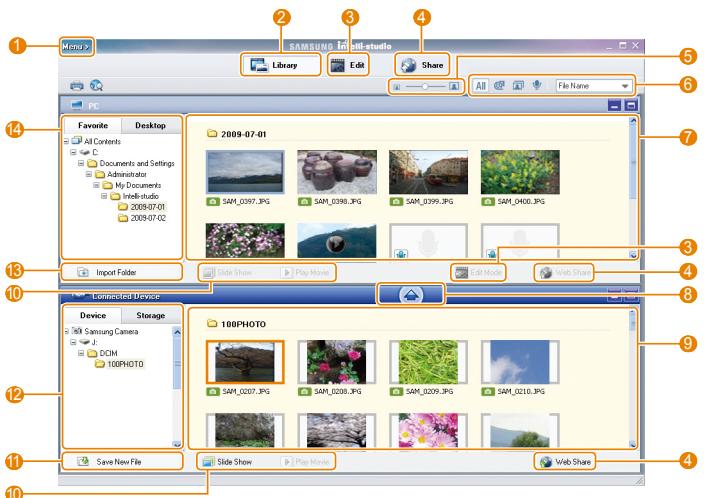This screenshot has height=498, width=706.
Task: Click camera icon beside SAM_0208.JPG
Action: (304, 392)
